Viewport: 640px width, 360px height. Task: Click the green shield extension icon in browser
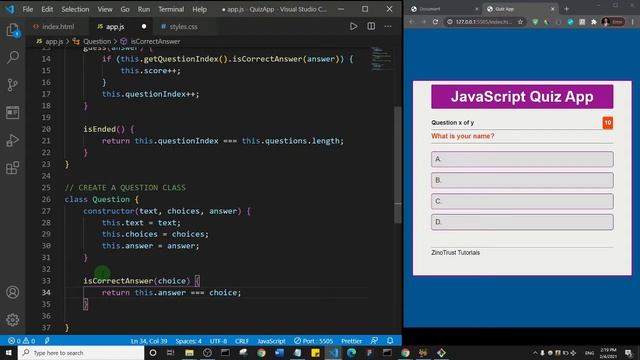pos(535,22)
